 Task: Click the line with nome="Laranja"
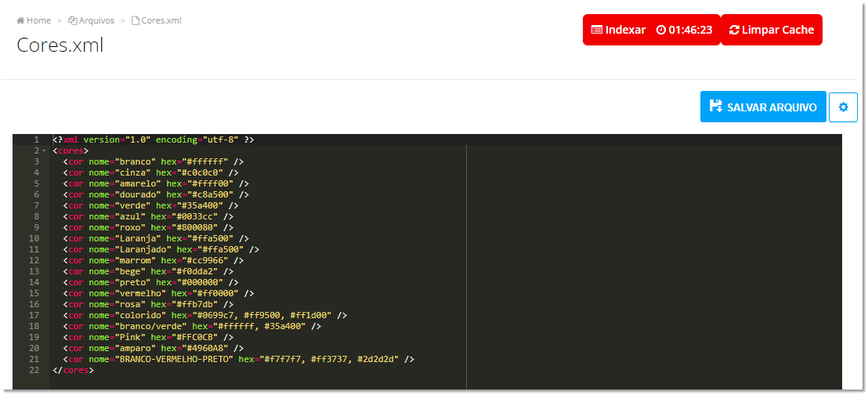[x=156, y=238]
